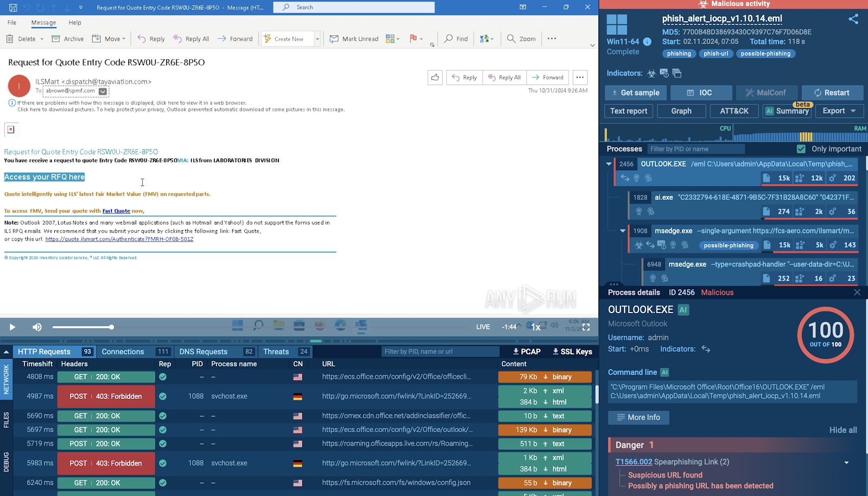Viewport: 868px width, 496px height.
Task: Close the Process details panel
Action: [857, 292]
